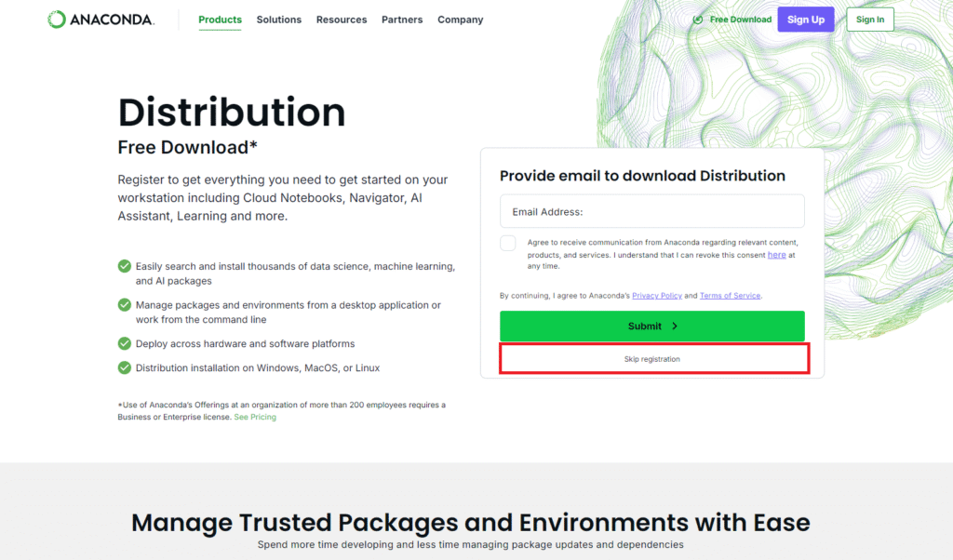The image size is (953, 560).
Task: Open the Solutions menu
Action: [279, 20]
